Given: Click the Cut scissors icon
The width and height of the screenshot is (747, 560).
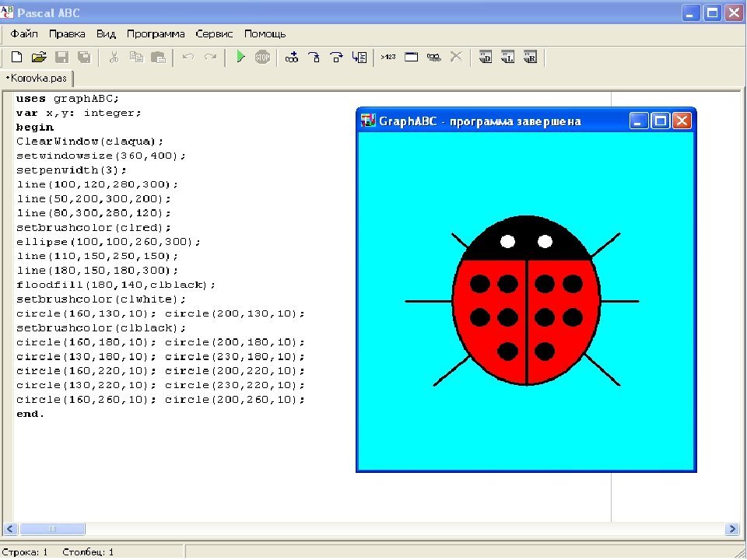Looking at the screenshot, I should (x=114, y=57).
